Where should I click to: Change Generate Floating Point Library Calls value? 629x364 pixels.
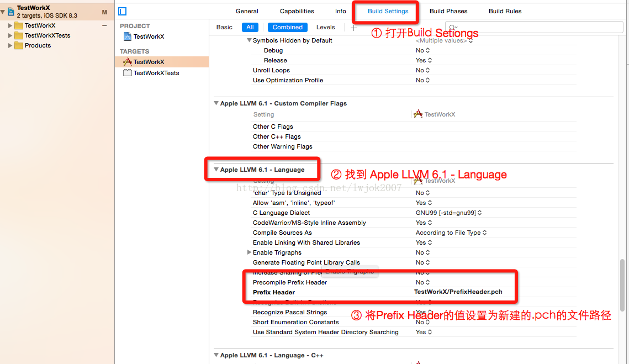[422, 262]
